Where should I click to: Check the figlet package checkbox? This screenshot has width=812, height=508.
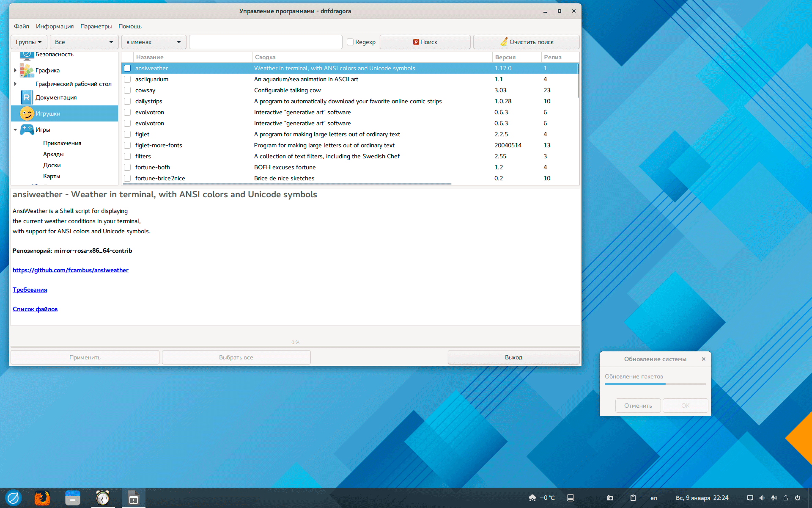(x=127, y=134)
